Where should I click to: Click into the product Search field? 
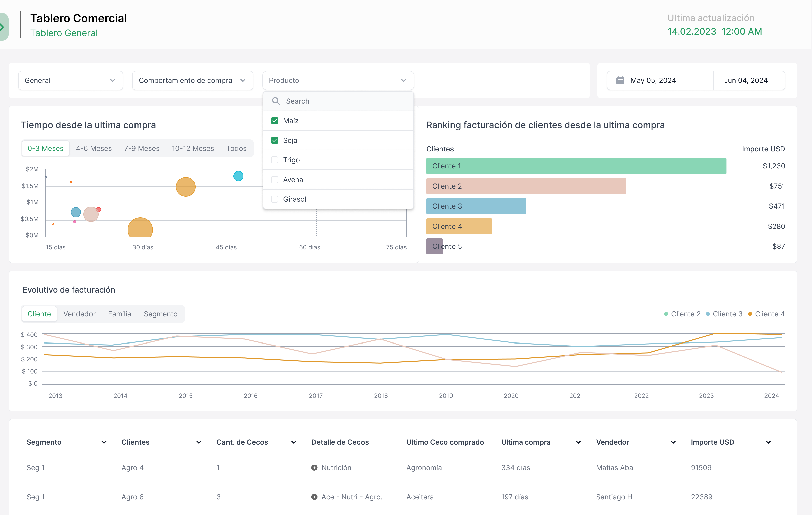click(x=344, y=101)
